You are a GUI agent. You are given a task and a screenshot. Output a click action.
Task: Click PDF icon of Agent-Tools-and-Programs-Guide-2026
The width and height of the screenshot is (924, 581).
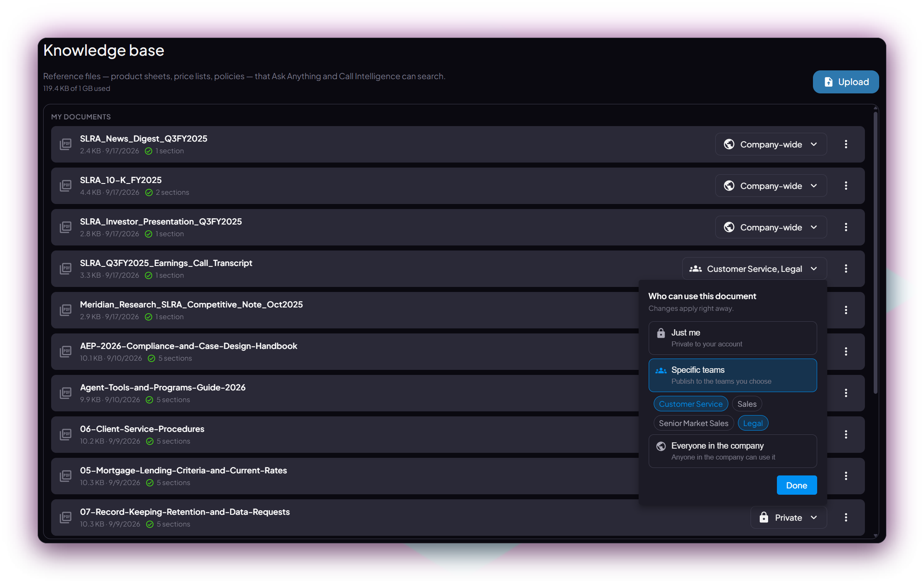click(66, 393)
